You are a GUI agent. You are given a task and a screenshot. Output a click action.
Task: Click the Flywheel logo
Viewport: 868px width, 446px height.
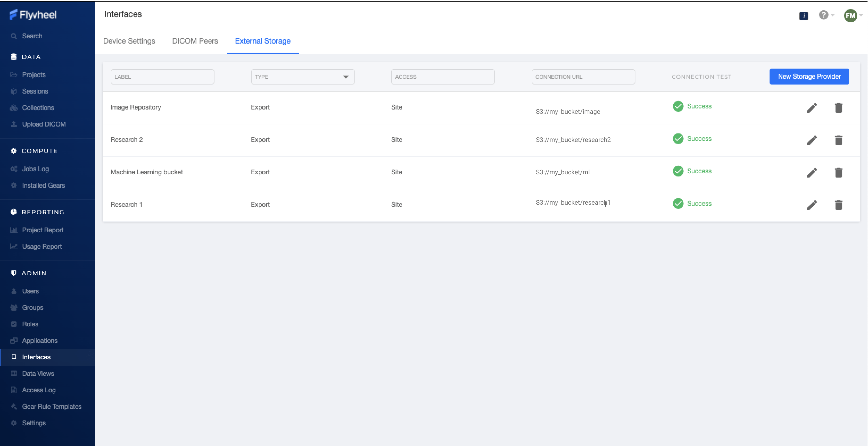pos(33,15)
